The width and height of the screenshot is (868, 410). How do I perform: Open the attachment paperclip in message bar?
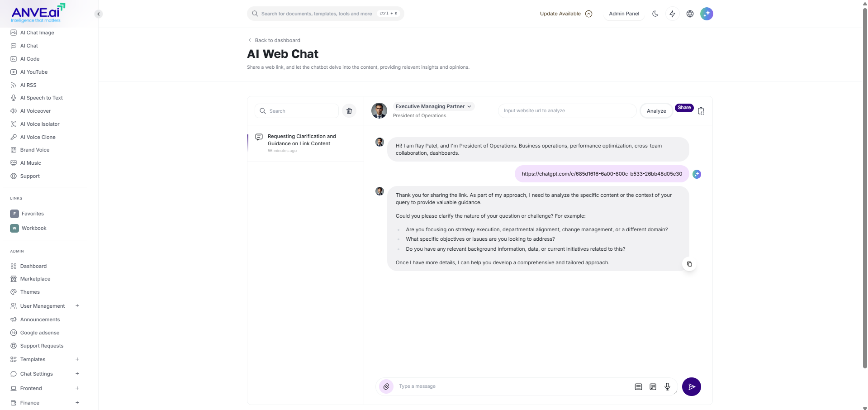[x=385, y=386]
